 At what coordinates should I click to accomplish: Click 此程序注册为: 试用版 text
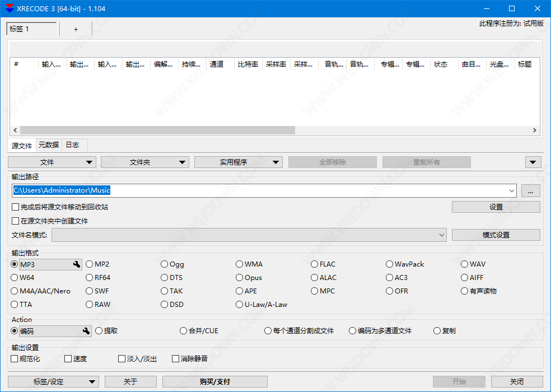pos(511,24)
